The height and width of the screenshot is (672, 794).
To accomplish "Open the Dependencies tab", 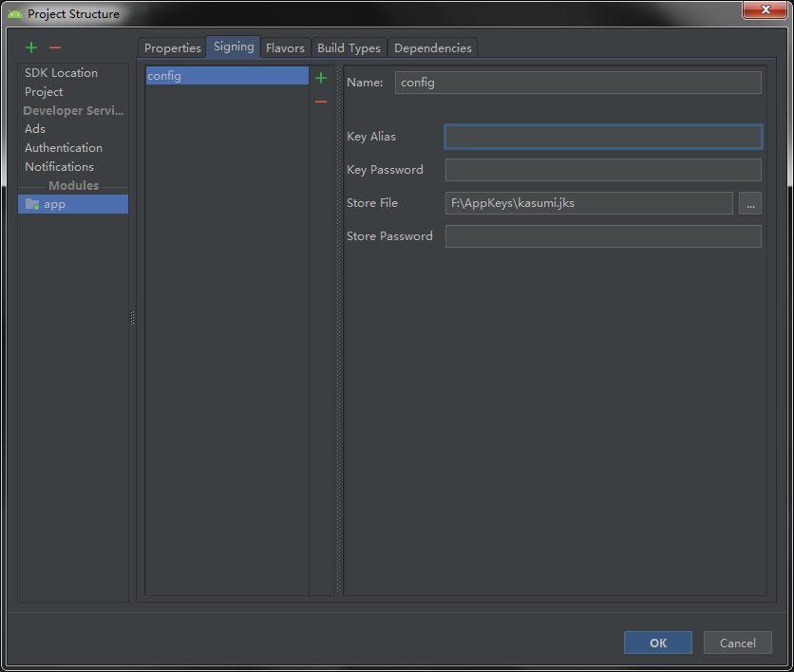I will 432,47.
